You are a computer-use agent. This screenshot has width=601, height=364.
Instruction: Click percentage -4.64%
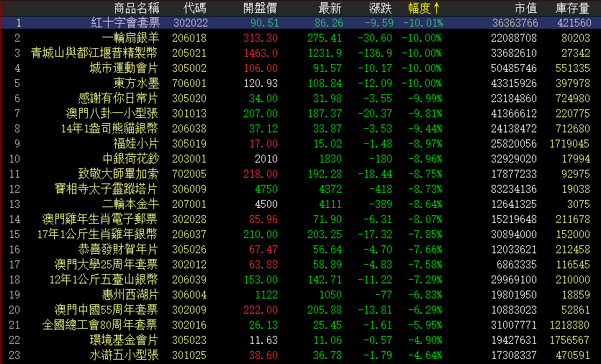[x=425, y=355]
